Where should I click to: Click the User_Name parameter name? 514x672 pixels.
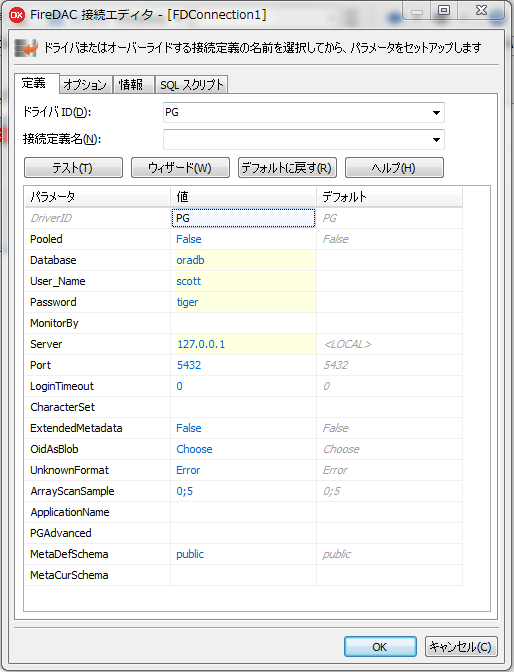click(x=58, y=281)
